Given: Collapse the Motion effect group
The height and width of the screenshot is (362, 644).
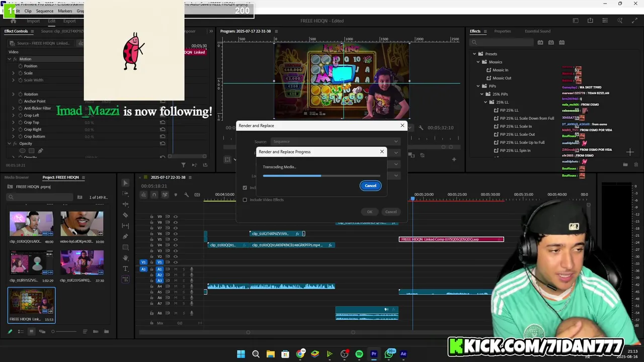Looking at the screenshot, I should [9, 59].
